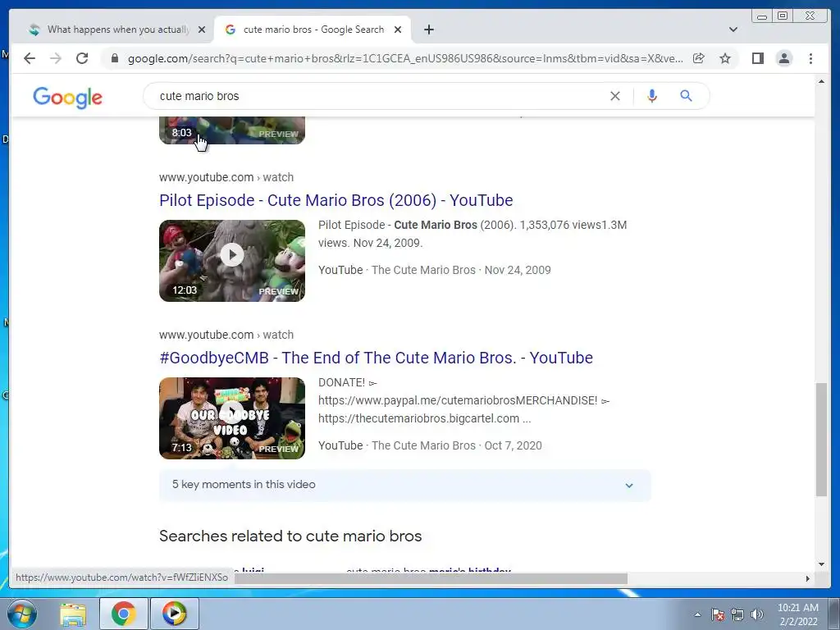Reload the current page
This screenshot has width=840, height=630.
click(82, 58)
